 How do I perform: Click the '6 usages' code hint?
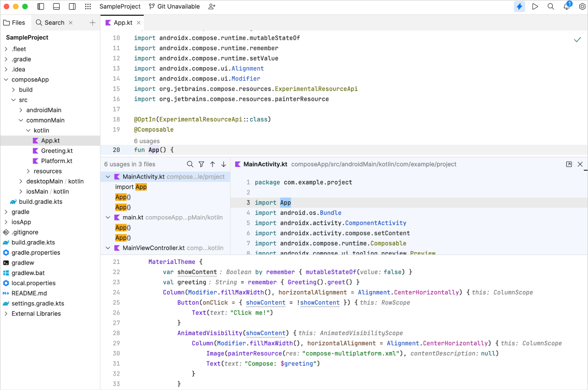coord(147,141)
